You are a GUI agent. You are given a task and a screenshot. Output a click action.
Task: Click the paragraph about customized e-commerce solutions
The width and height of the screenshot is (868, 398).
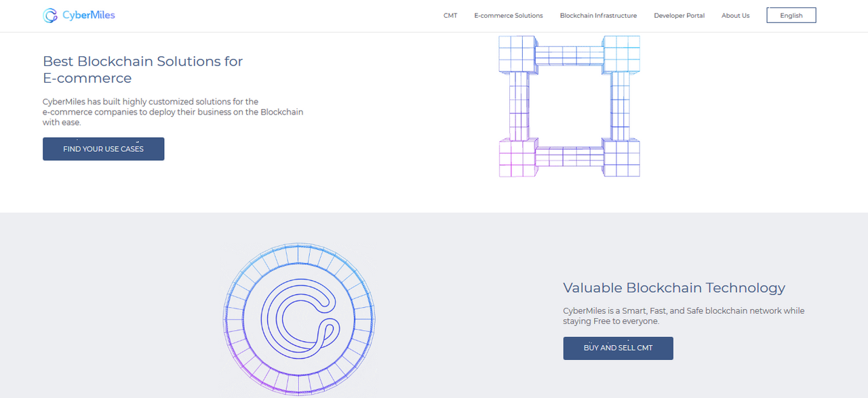173,112
